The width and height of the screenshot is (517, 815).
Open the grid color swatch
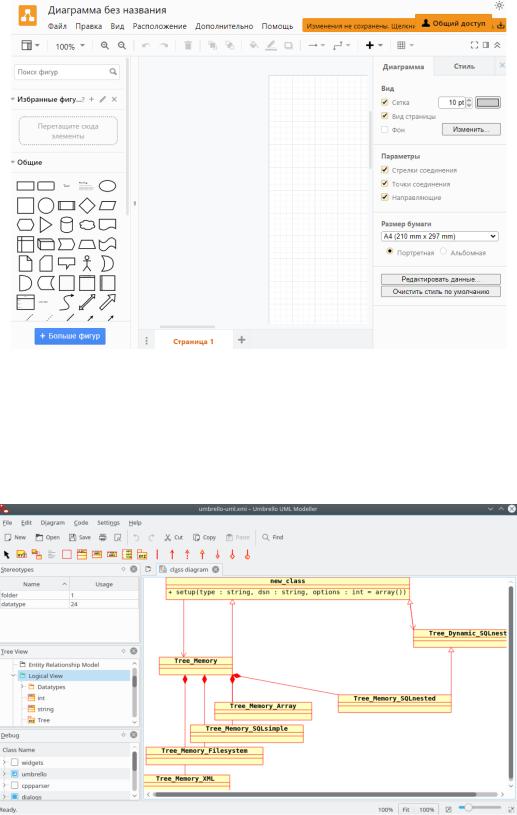click(x=488, y=102)
